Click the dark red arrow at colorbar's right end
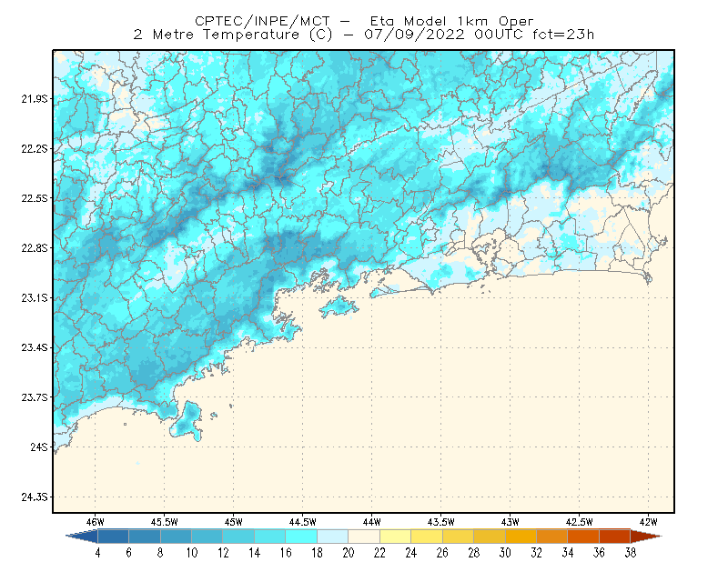 [x=645, y=537]
